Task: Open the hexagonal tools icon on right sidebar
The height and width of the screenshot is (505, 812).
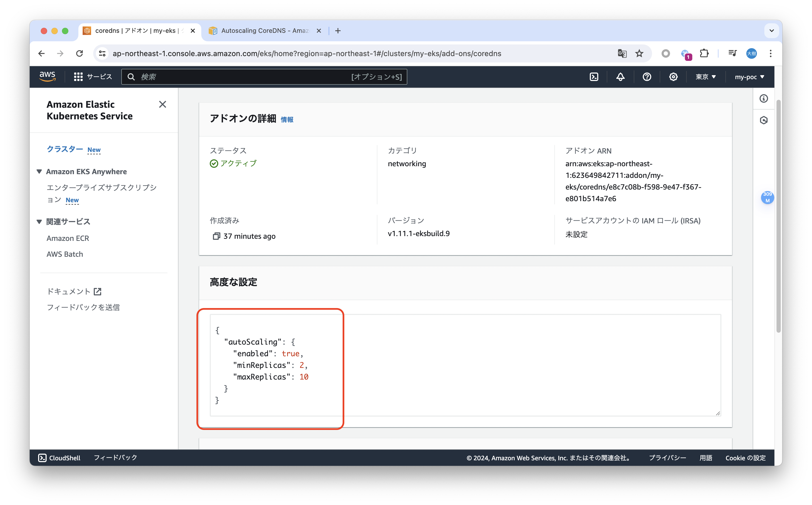Action: tap(764, 120)
